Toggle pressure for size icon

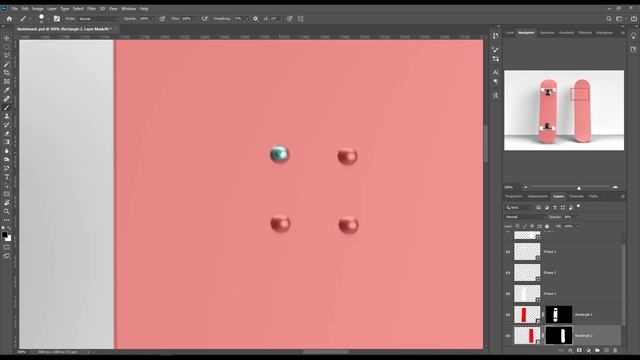(x=289, y=19)
